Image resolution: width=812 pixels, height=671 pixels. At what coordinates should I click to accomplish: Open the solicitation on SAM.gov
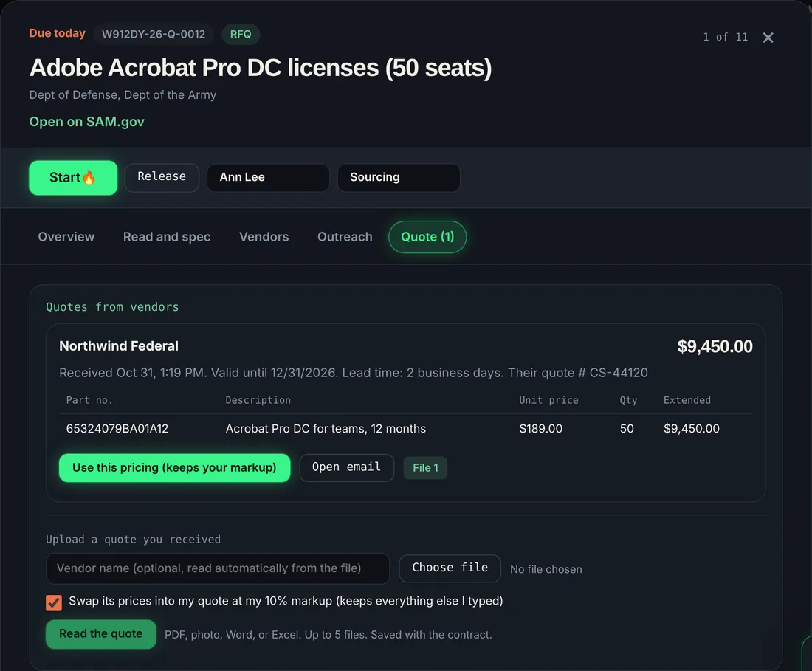pyautogui.click(x=86, y=122)
